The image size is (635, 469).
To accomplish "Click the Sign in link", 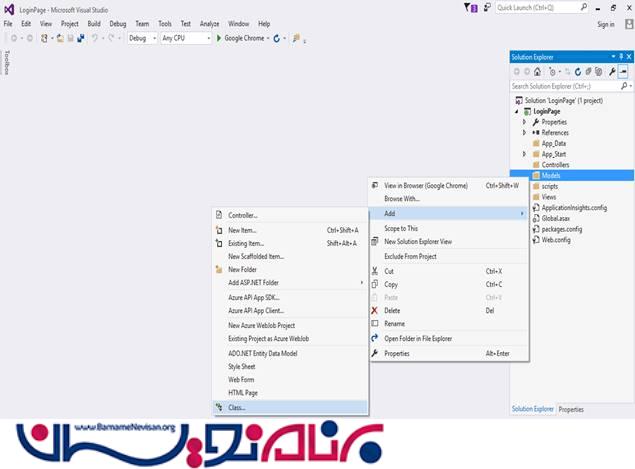I will click(606, 25).
